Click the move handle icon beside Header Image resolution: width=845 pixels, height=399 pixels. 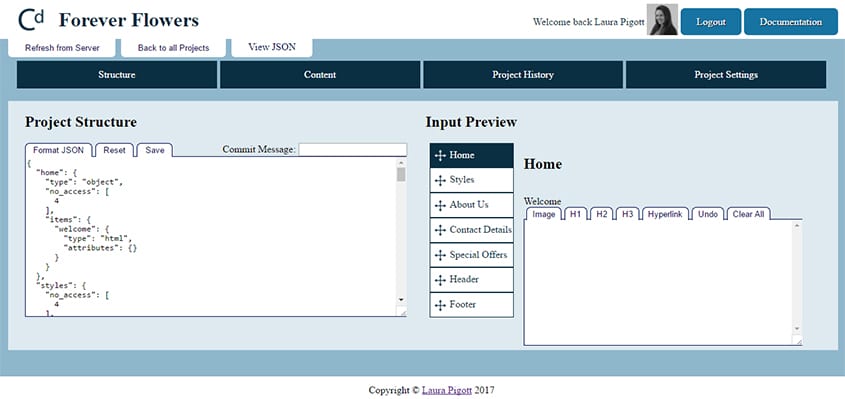pos(440,280)
